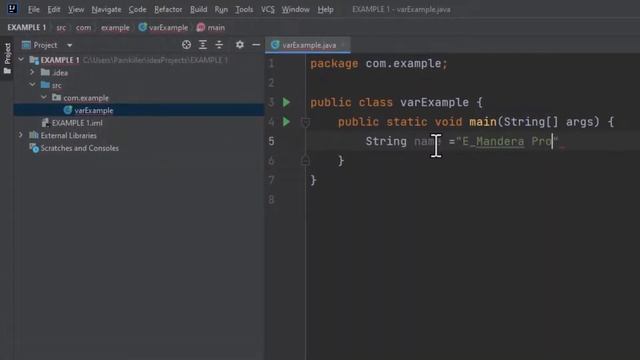Screen dimensions: 640x360
Task: Expand External Libraries node
Action: point(21,135)
